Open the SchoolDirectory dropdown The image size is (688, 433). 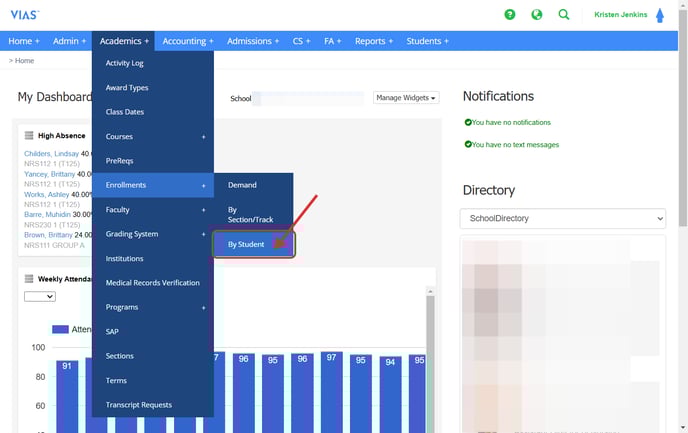point(562,218)
